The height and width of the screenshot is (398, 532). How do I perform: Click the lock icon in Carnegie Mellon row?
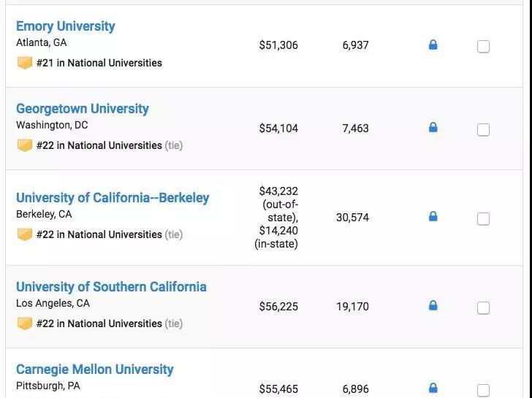(x=433, y=389)
